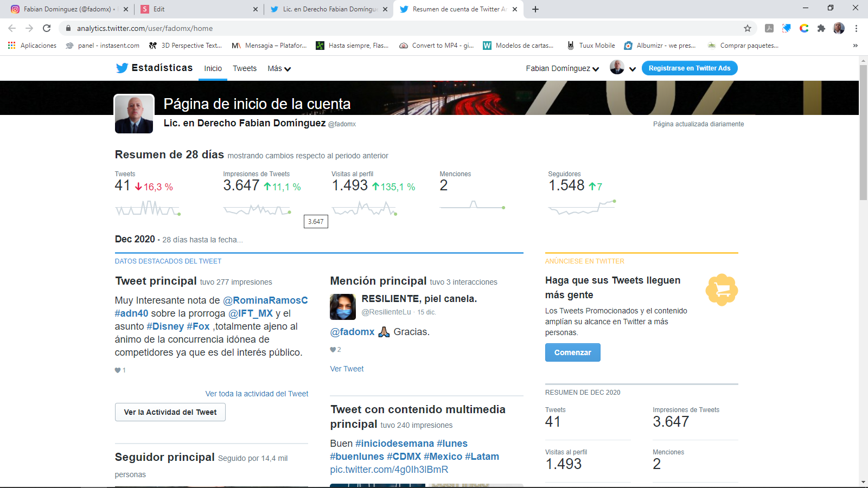Click the Impresiones de Tweets sparkline chart
Image resolution: width=868 pixels, height=488 pixels.
coord(257,209)
